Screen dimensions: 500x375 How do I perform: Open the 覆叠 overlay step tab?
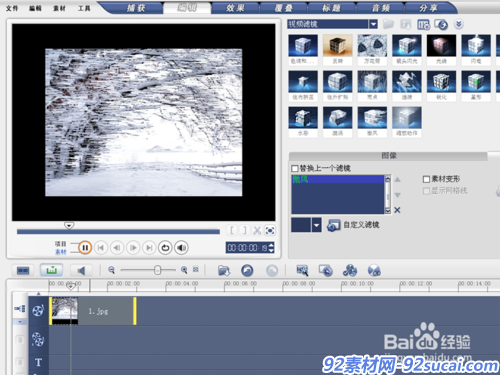[283, 8]
